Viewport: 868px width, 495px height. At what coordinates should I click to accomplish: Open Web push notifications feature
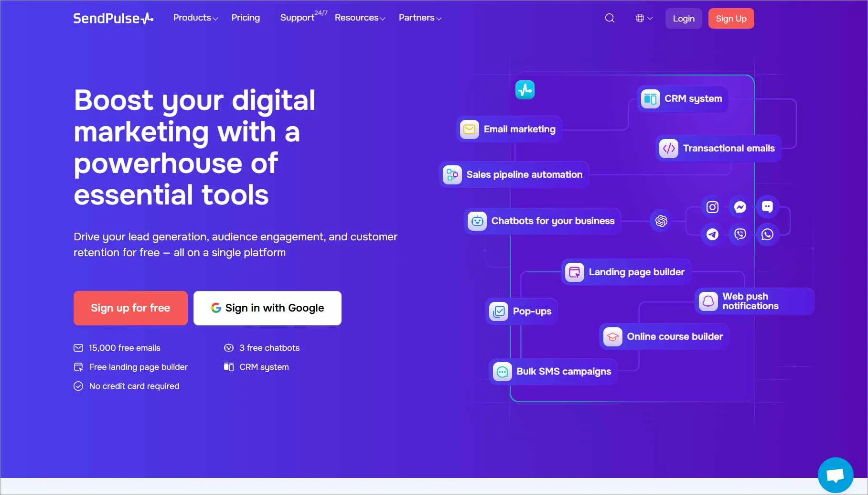[x=754, y=301]
